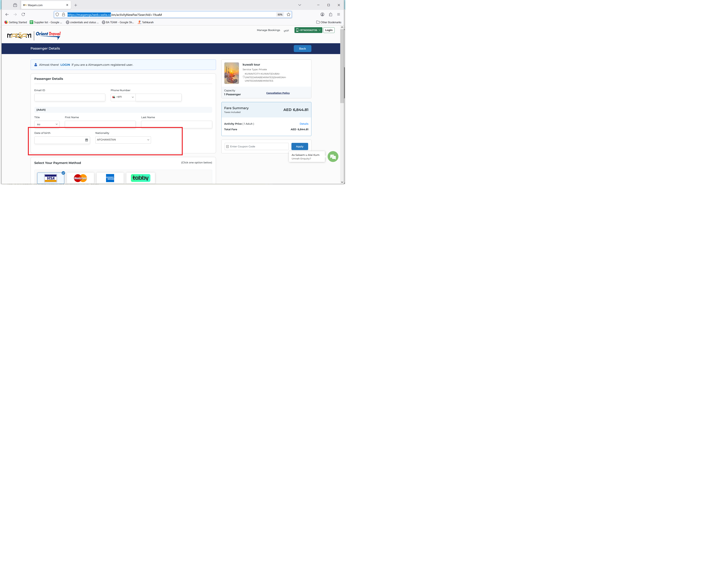Click the Maqam logo
The image size is (702, 588).
click(x=19, y=35)
